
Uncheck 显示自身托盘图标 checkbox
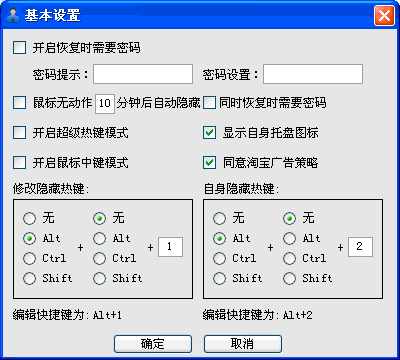(209, 133)
